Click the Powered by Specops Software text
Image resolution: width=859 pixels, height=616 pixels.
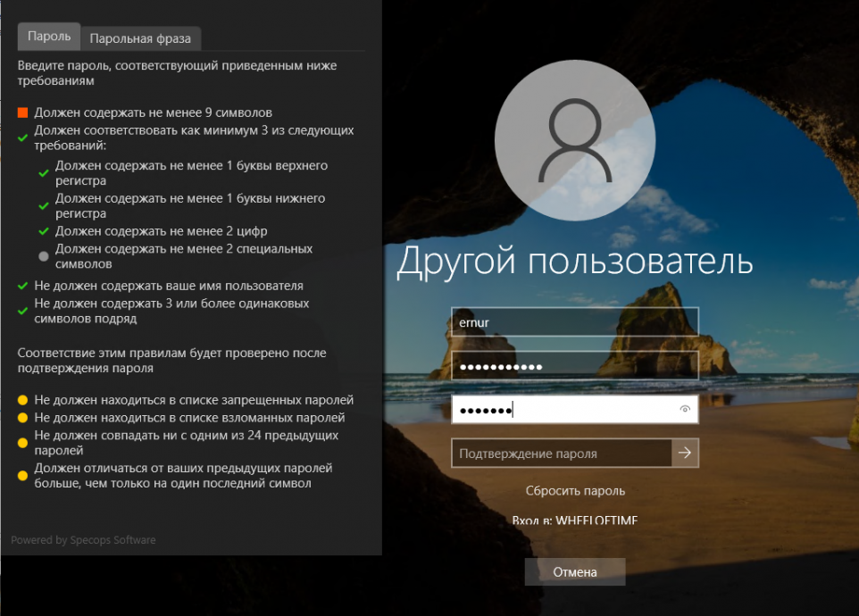tap(83, 540)
